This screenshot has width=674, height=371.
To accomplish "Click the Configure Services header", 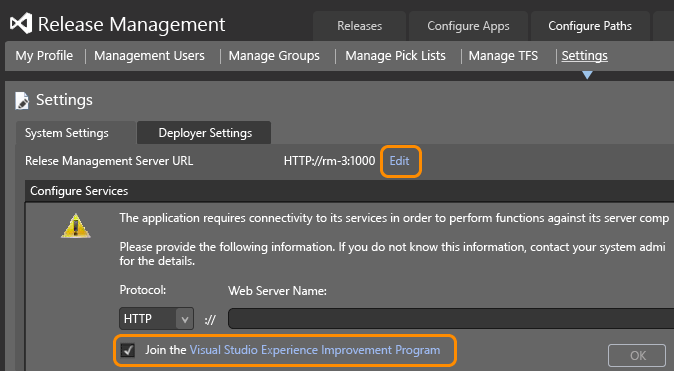I will 349,191.
